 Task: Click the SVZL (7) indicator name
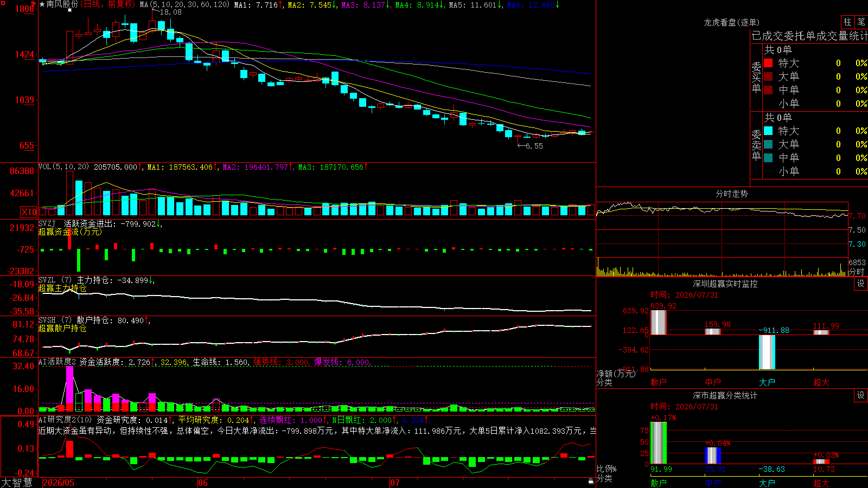pyautogui.click(x=55, y=280)
